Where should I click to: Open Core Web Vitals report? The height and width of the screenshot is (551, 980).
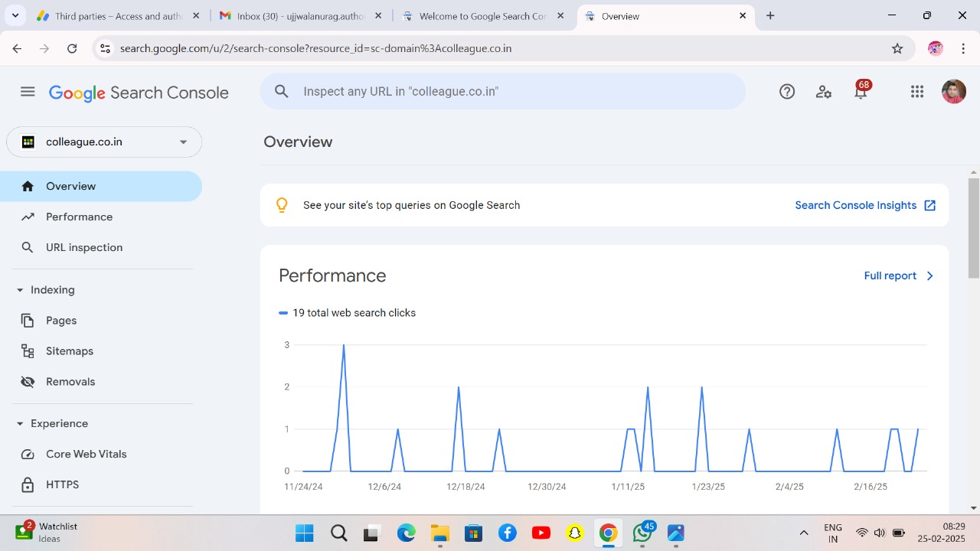click(x=101, y=454)
